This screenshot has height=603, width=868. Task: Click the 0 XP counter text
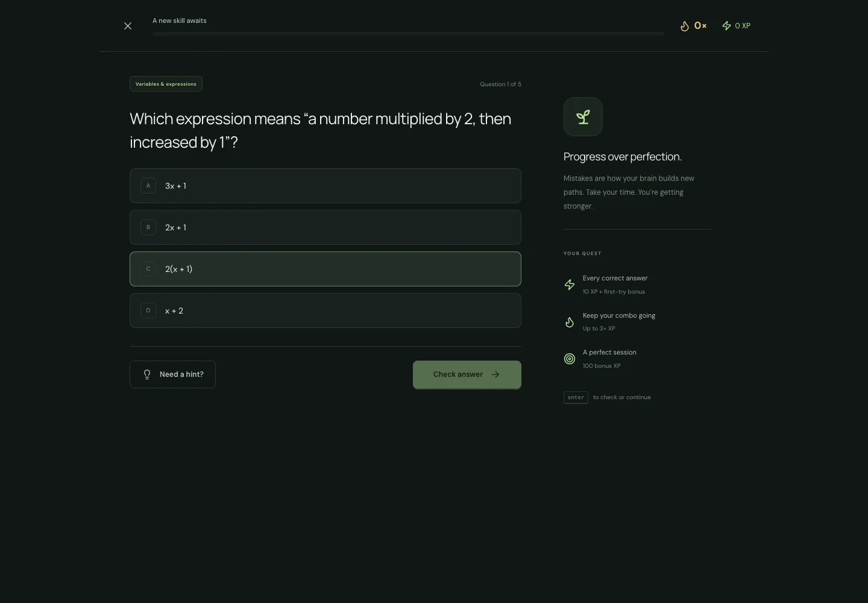pyautogui.click(x=743, y=26)
